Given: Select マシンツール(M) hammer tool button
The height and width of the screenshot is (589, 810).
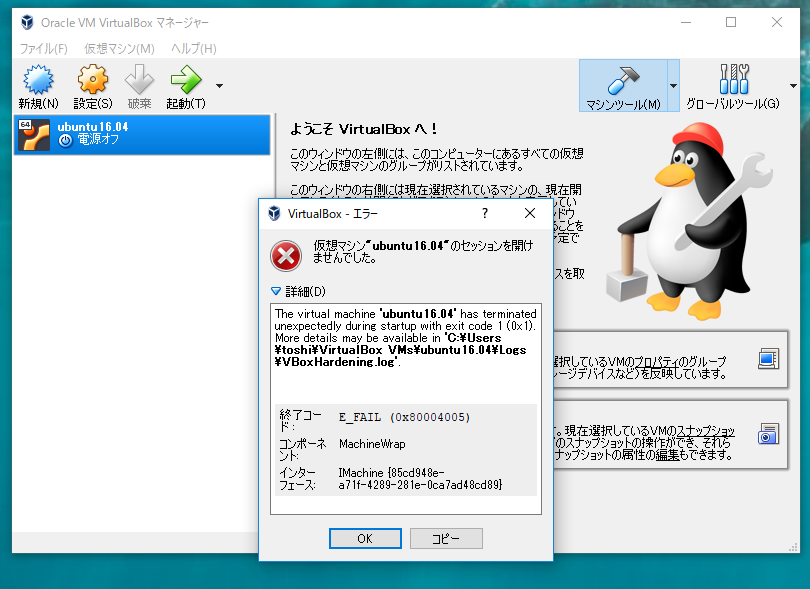Looking at the screenshot, I should [623, 86].
